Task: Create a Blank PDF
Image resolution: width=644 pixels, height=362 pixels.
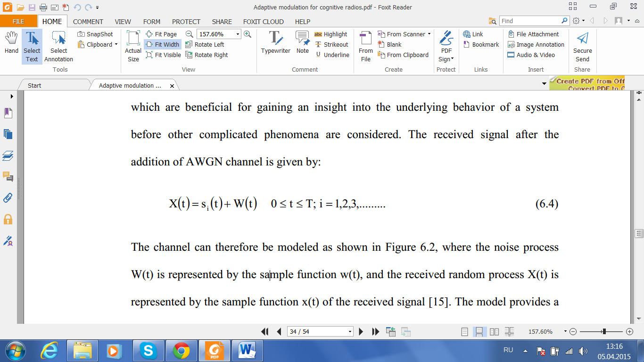Action: point(389,44)
